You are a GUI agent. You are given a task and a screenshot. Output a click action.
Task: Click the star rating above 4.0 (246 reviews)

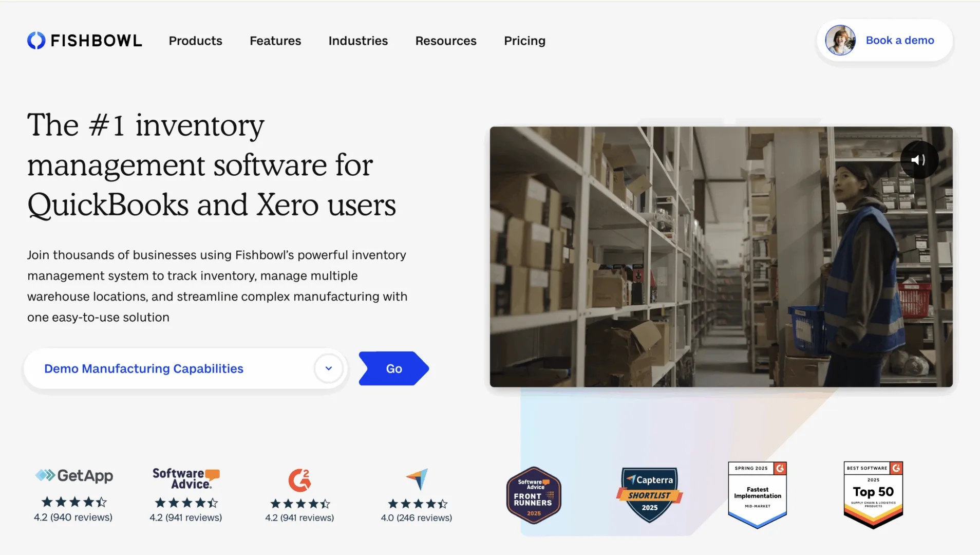(418, 504)
